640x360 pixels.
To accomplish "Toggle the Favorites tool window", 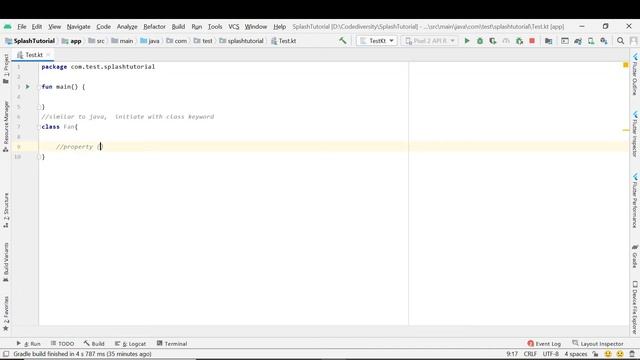I will pos(6,313).
